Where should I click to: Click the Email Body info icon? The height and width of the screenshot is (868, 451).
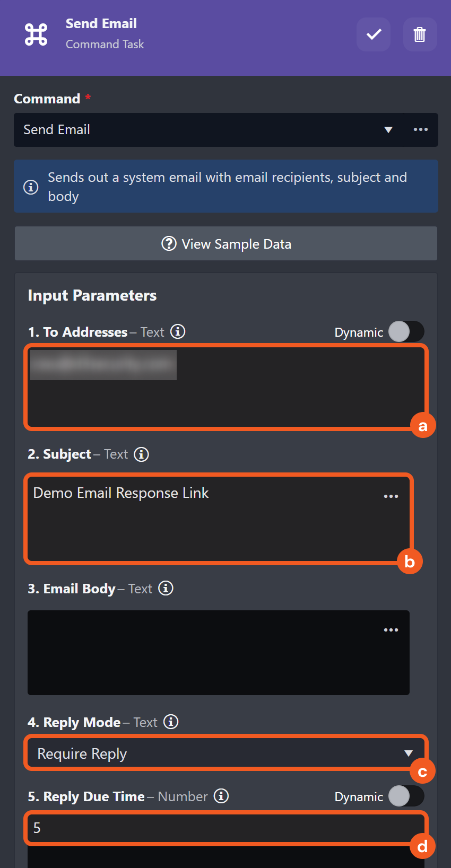(x=166, y=589)
